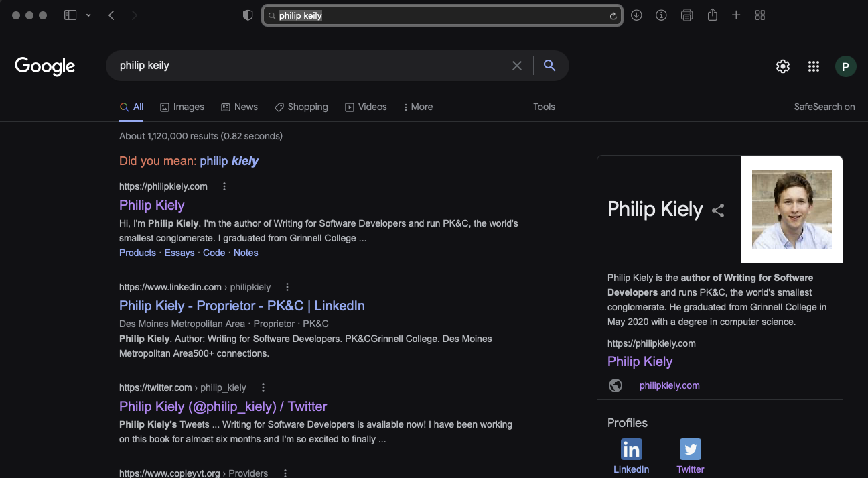
Task: Click the blue search magnifier button
Action: (549, 65)
